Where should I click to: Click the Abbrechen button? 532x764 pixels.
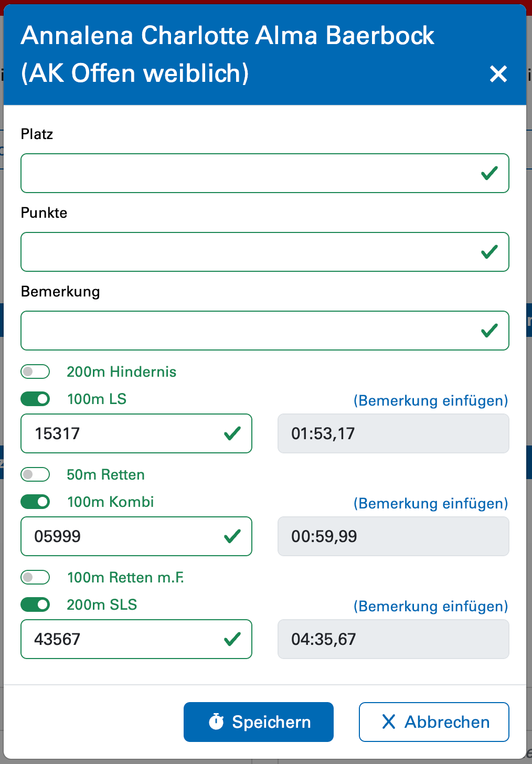point(434,722)
